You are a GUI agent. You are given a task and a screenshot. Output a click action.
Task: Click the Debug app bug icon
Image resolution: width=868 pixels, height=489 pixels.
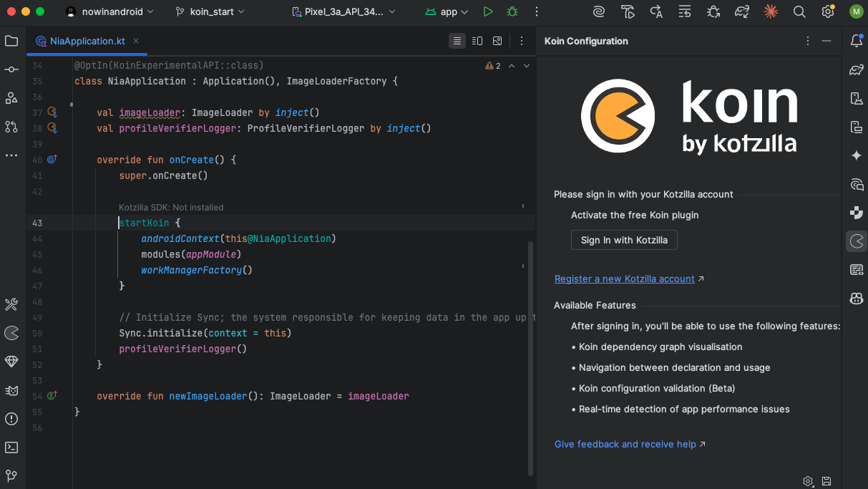[x=512, y=11]
